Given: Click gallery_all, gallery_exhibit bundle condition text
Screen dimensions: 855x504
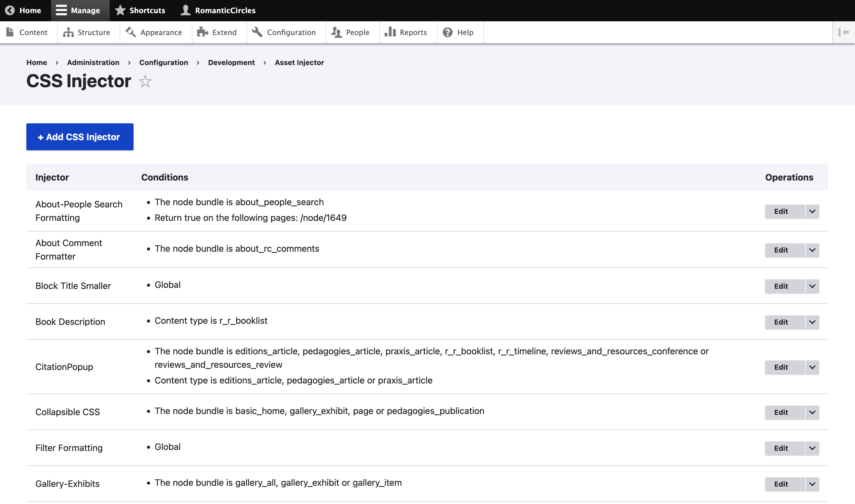Looking at the screenshot, I should coord(278,483).
